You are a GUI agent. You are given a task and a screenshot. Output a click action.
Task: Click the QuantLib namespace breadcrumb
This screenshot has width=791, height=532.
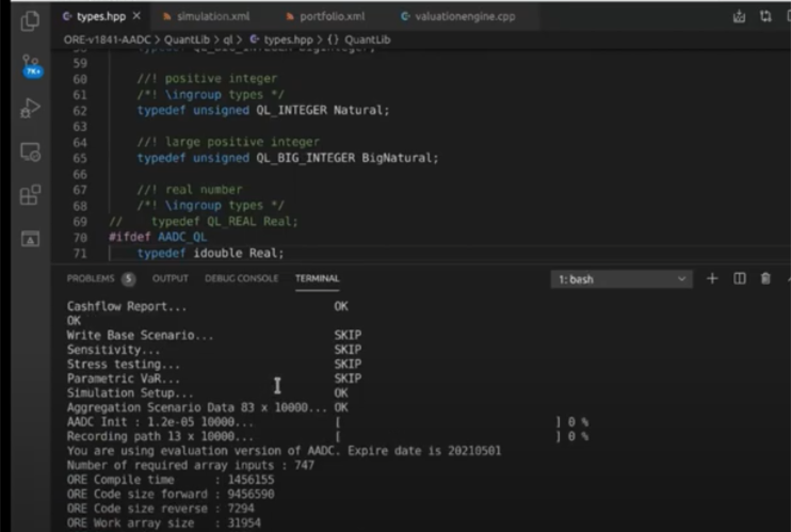coord(367,39)
